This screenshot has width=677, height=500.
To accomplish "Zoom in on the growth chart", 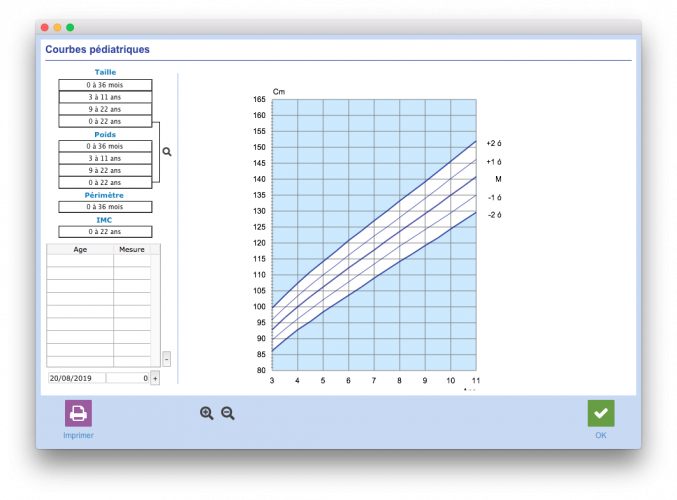I will coord(206,413).
